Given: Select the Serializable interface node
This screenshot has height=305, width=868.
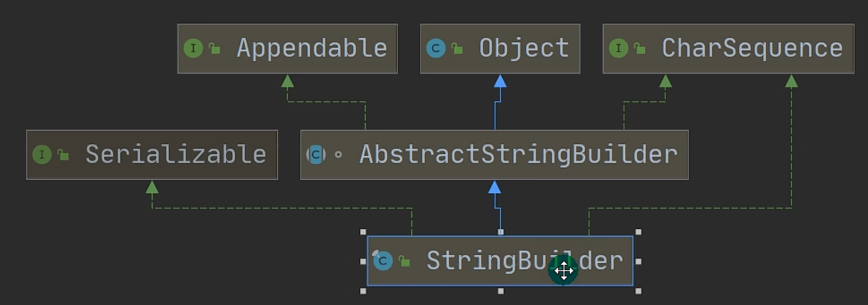Looking at the screenshot, I should [x=152, y=154].
